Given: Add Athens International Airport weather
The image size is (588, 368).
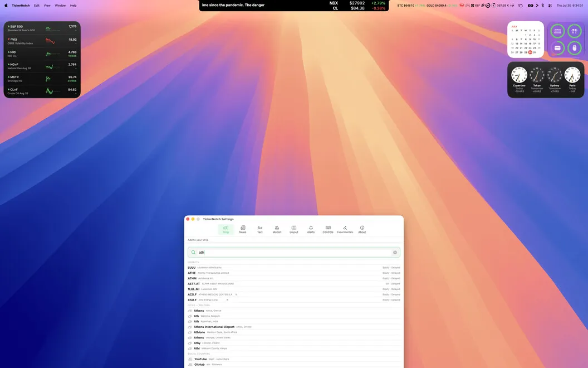Looking at the screenshot, I should pyautogui.click(x=294, y=327).
